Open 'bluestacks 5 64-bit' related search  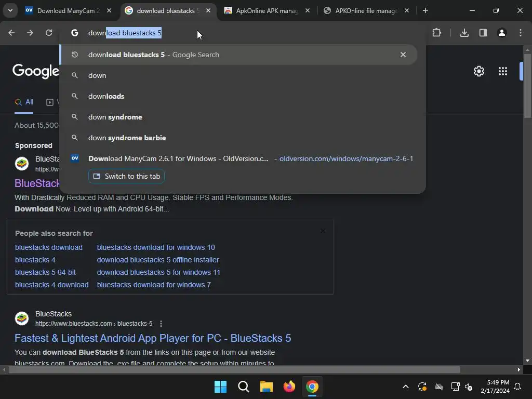(x=46, y=272)
